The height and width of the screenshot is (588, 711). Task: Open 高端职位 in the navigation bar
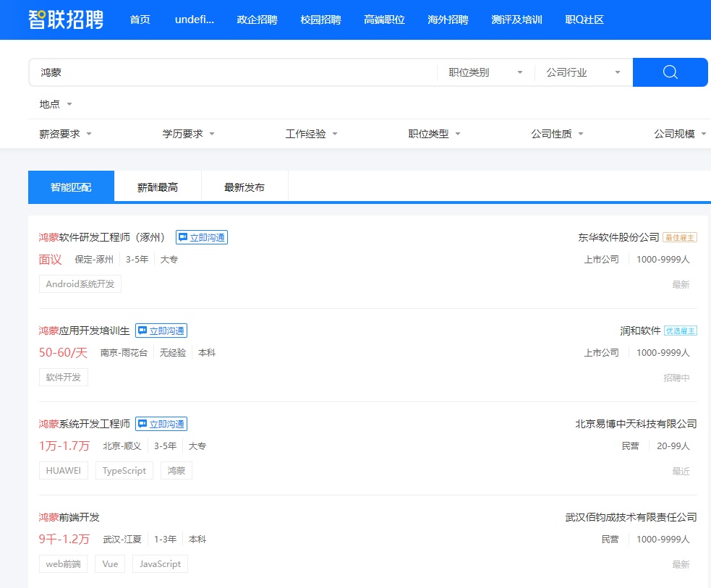pyautogui.click(x=384, y=20)
